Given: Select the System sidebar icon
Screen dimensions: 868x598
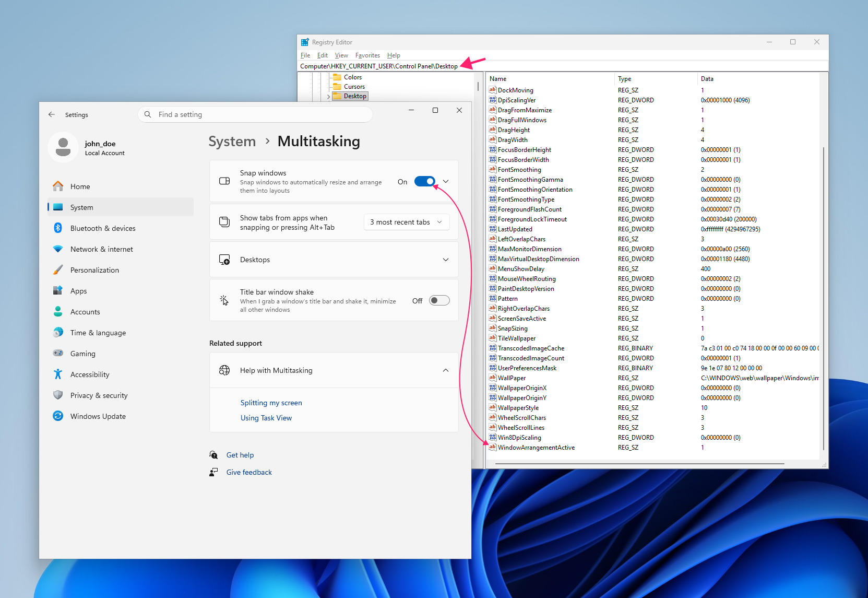Looking at the screenshot, I should [58, 207].
